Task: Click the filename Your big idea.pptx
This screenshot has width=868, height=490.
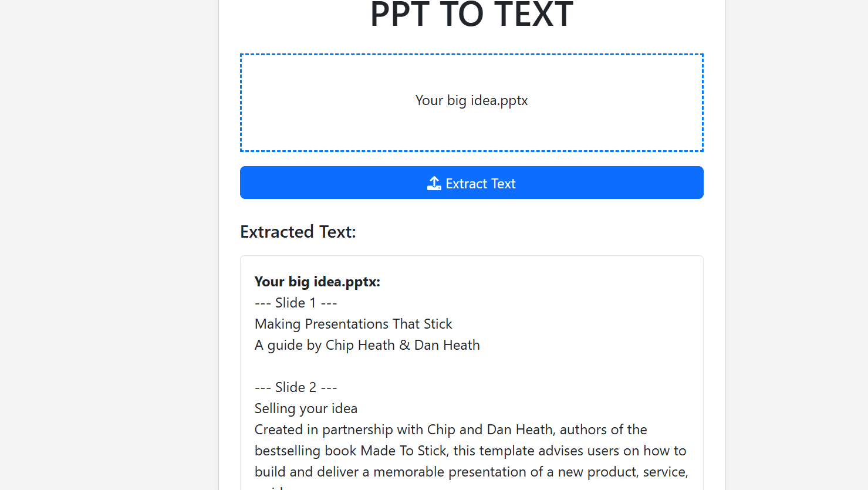Action: (x=471, y=100)
